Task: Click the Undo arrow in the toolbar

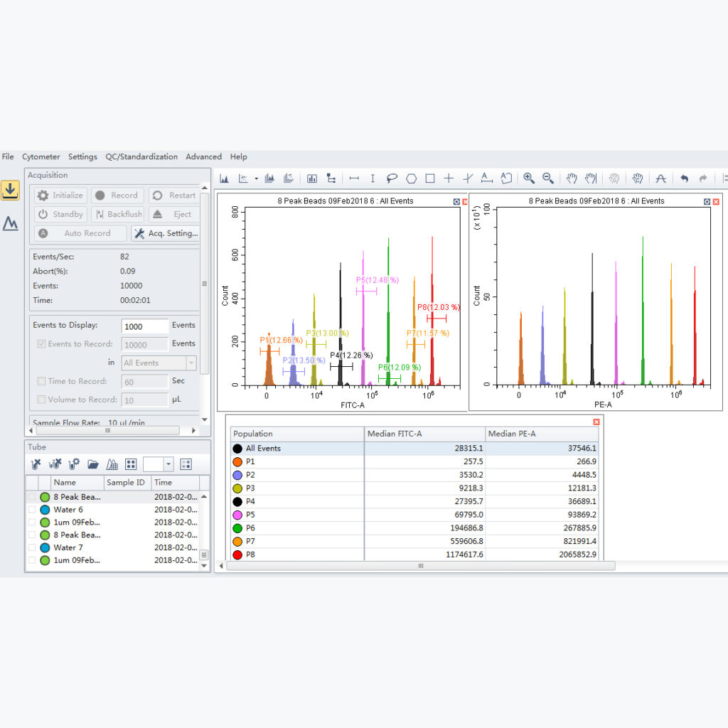Action: pos(683,178)
